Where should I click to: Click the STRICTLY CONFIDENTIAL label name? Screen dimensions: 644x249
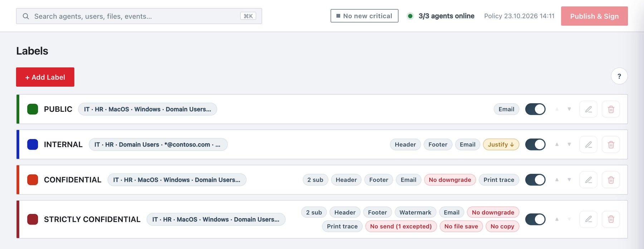[92, 219]
